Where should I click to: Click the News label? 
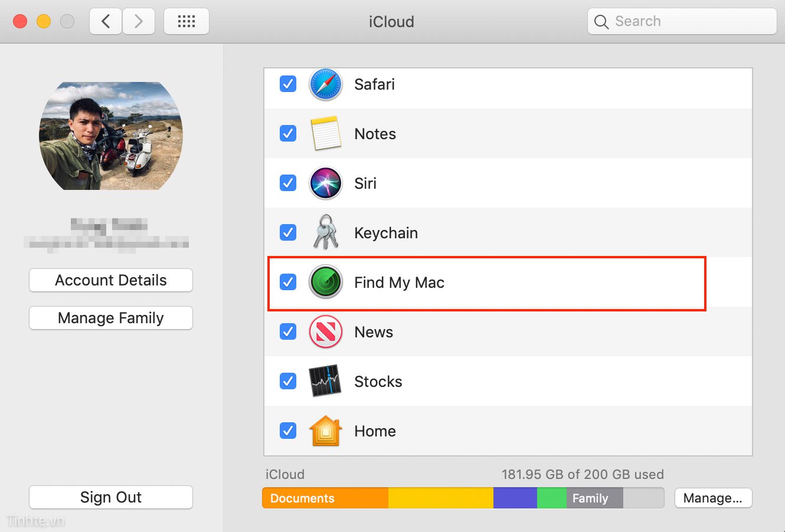(374, 332)
